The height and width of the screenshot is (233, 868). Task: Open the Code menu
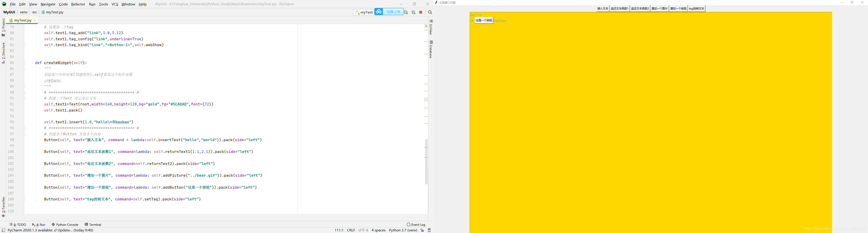[x=63, y=4]
